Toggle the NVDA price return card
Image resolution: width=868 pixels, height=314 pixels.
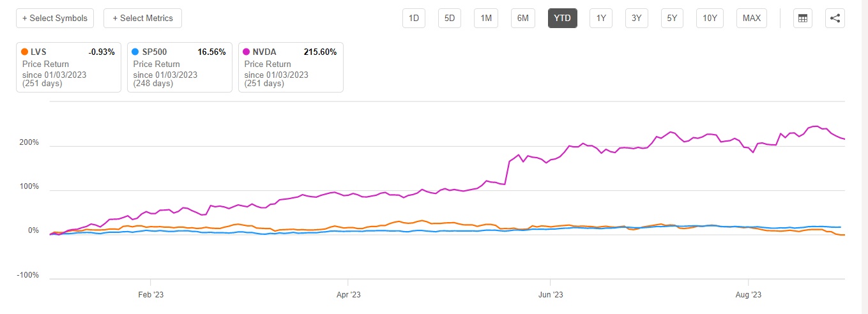[x=291, y=67]
